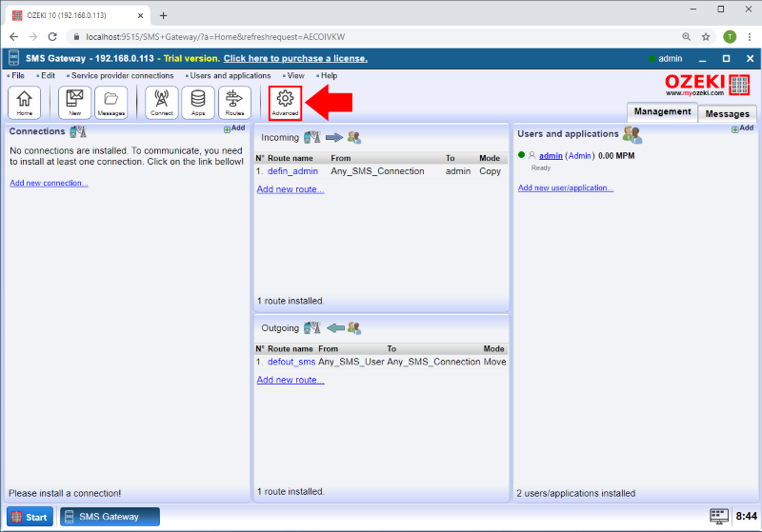
Task: Click the 'Move' mode cell in Outgoing
Action: click(494, 362)
